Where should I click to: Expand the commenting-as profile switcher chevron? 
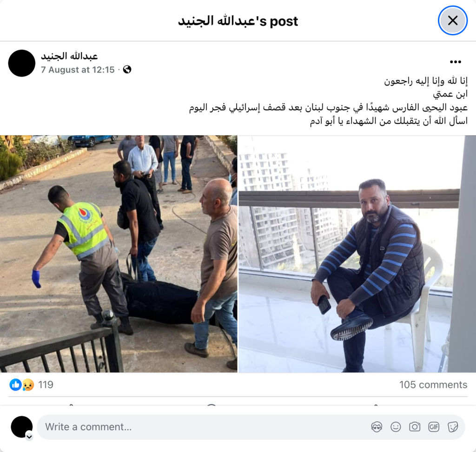29,437
